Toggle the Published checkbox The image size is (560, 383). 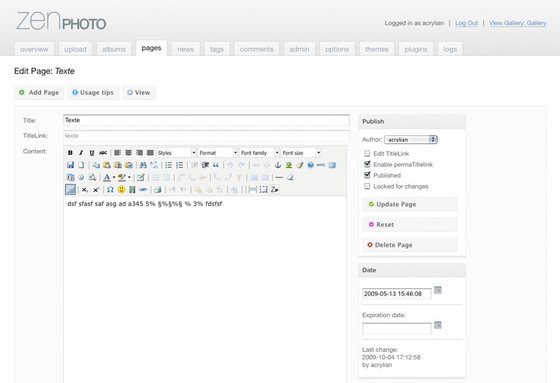[367, 175]
